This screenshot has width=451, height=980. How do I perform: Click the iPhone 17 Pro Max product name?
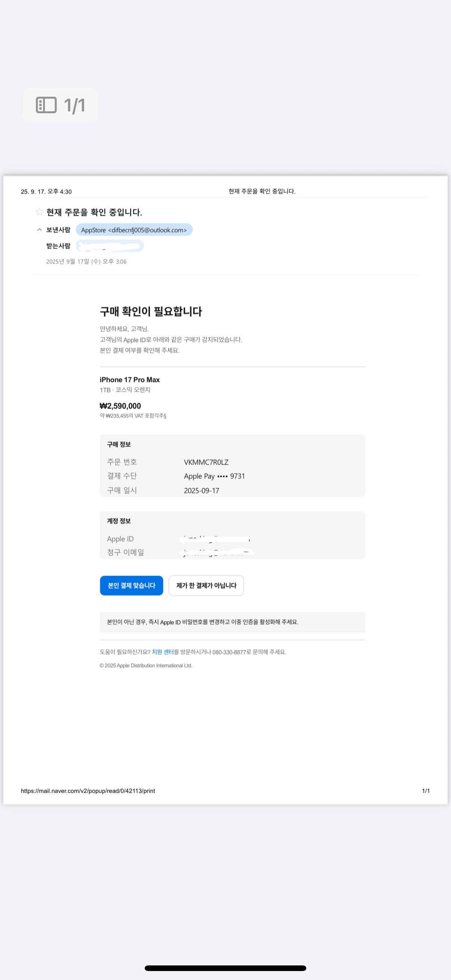pyautogui.click(x=130, y=380)
